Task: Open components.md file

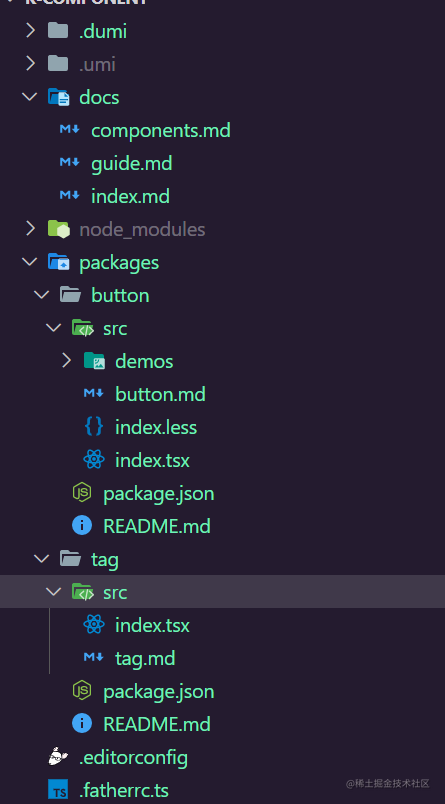Action: pos(160,130)
